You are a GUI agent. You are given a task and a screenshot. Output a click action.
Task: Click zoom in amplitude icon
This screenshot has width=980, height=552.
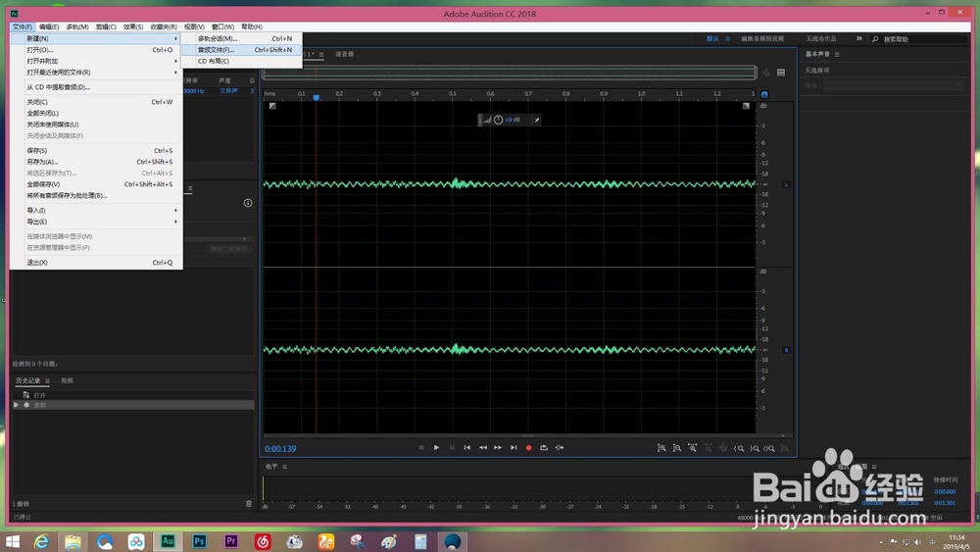pyautogui.click(x=661, y=448)
